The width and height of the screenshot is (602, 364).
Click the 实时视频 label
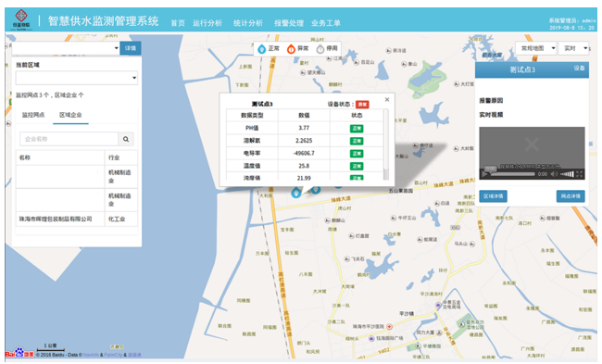pos(491,115)
